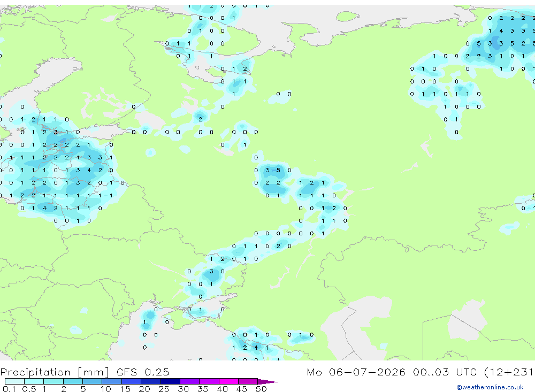
Task: Click the legend scale label '40'
Action: (x=222, y=389)
